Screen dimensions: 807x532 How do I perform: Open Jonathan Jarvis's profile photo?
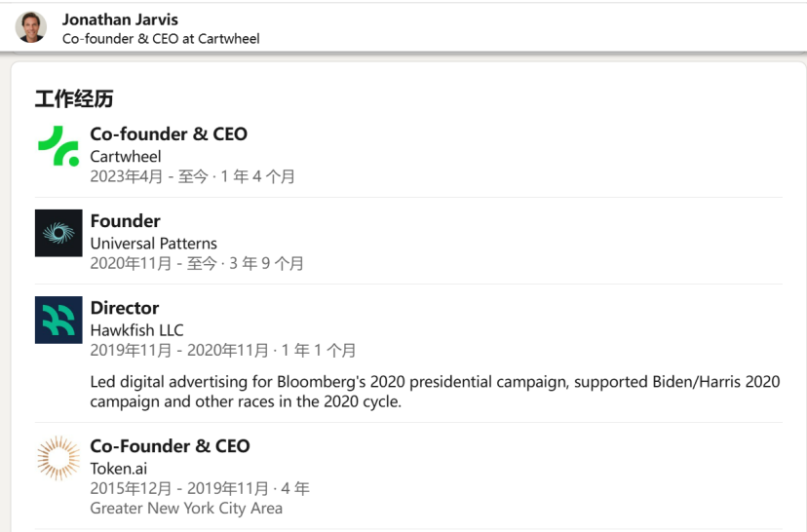[31, 27]
